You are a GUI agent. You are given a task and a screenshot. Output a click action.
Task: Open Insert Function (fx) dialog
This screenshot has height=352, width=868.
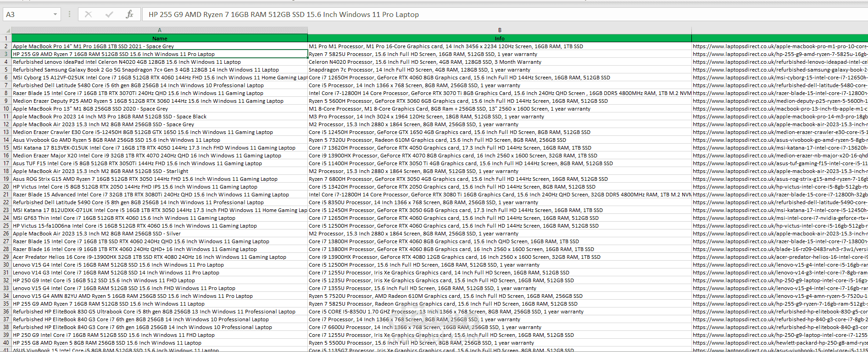click(x=129, y=14)
